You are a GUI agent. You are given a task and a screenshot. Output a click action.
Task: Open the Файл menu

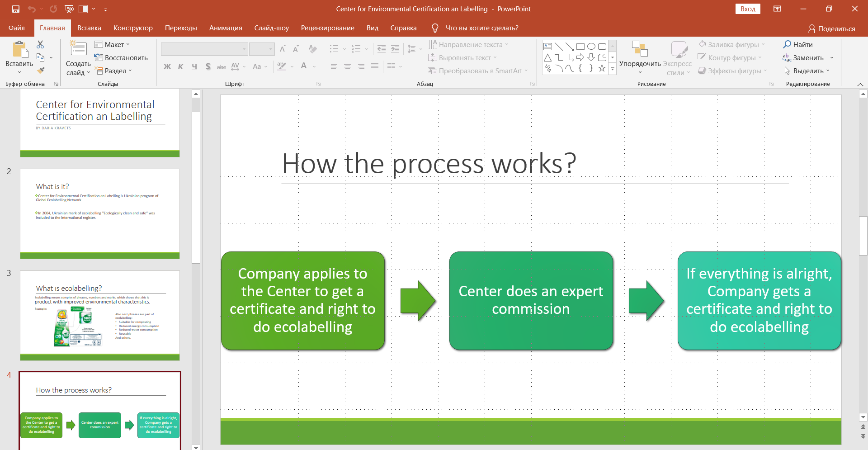17,28
